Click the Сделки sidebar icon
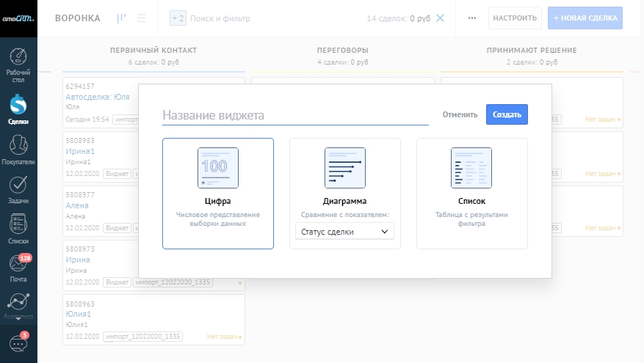The image size is (644, 363). [x=18, y=110]
